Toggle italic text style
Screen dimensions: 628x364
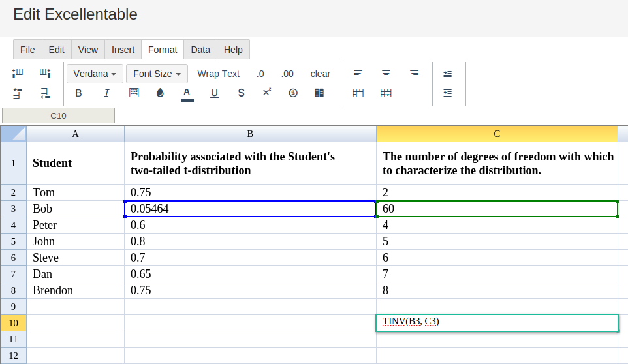106,93
